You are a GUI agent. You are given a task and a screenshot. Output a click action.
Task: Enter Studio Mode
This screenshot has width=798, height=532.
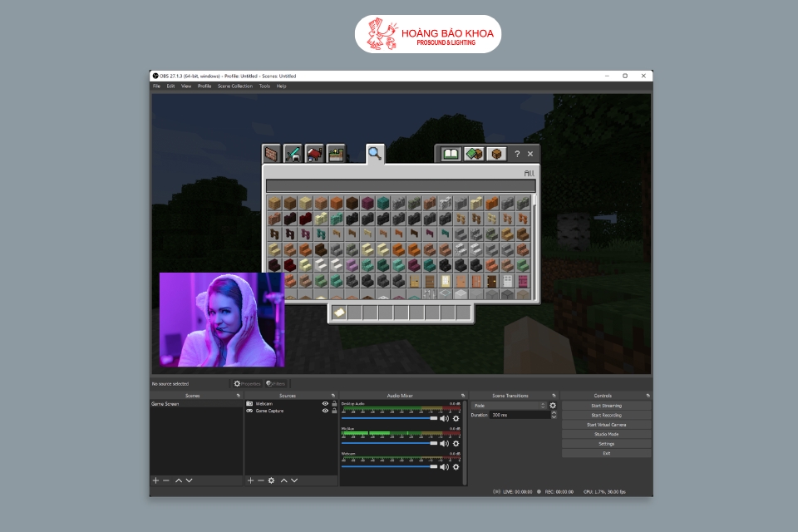point(606,434)
